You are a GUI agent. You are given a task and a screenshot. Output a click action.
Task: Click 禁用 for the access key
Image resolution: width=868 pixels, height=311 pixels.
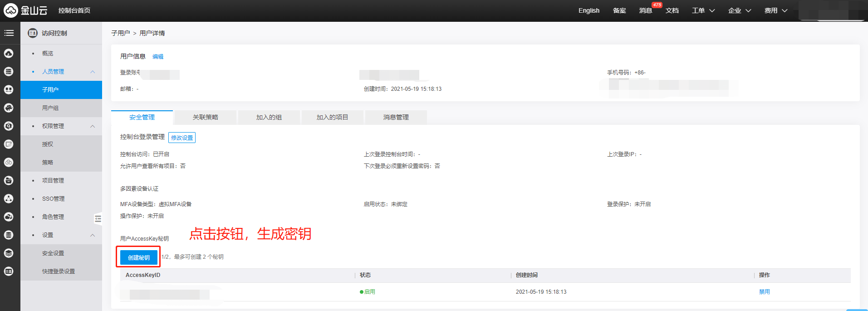[765, 292]
